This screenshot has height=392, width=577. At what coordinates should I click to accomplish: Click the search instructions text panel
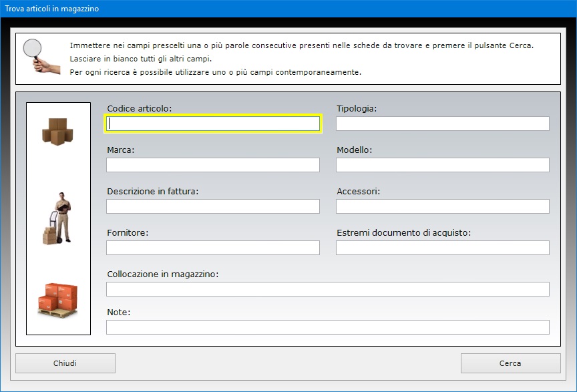[x=288, y=59]
